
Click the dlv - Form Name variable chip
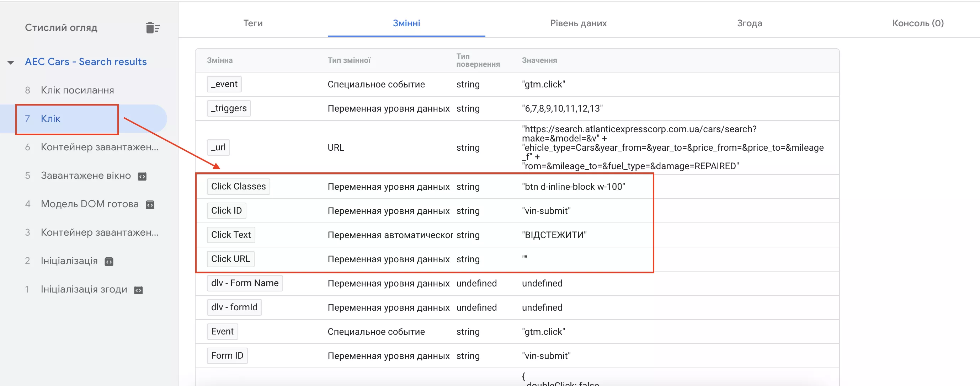click(x=245, y=283)
